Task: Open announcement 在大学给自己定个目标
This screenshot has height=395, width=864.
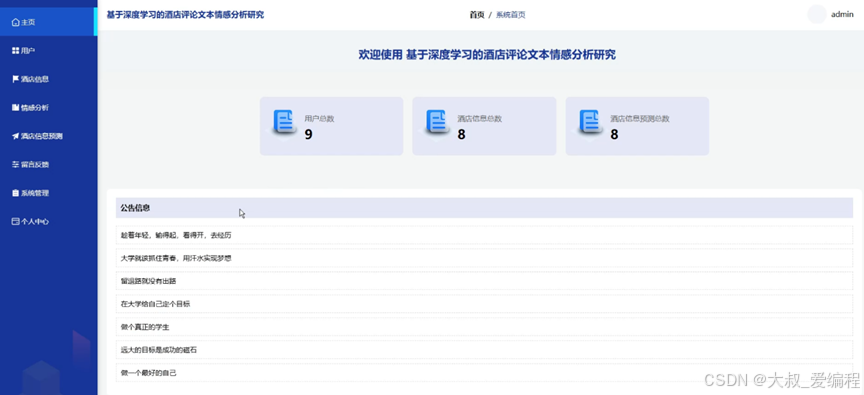Action: coord(484,304)
